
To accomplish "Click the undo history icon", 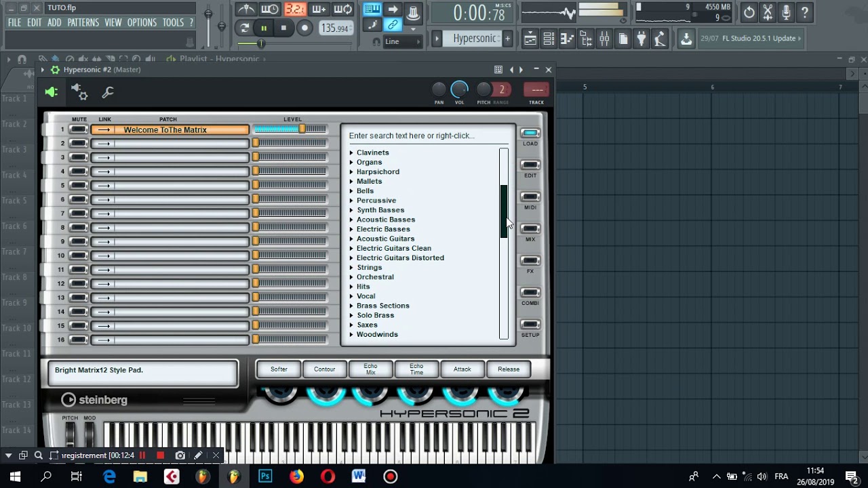I will click(749, 12).
